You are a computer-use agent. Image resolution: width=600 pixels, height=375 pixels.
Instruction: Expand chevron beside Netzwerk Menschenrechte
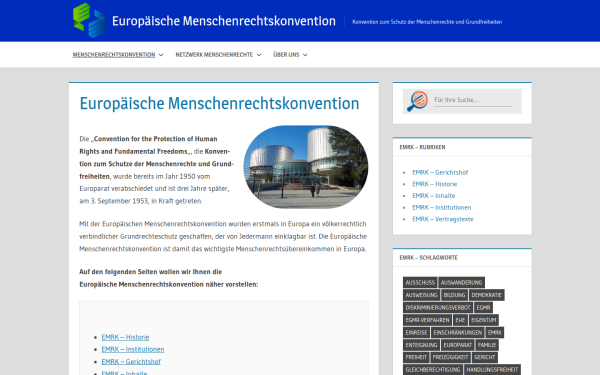259,55
